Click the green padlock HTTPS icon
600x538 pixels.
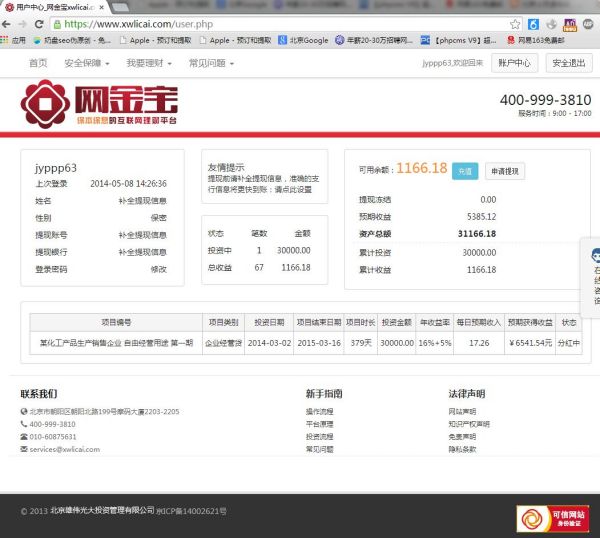click(57, 24)
